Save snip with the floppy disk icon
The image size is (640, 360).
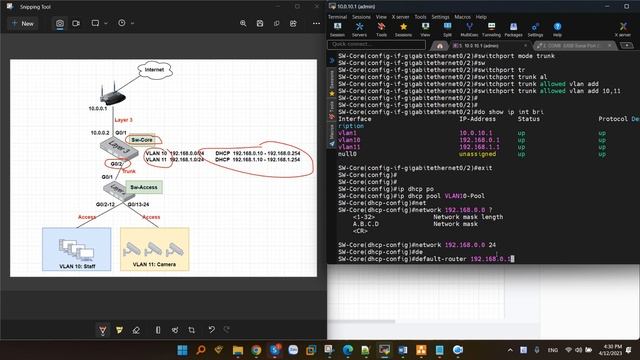pos(260,23)
